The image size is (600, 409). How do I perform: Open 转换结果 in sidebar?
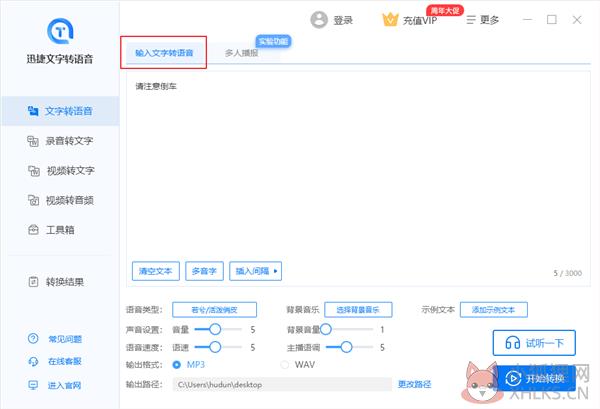point(60,282)
